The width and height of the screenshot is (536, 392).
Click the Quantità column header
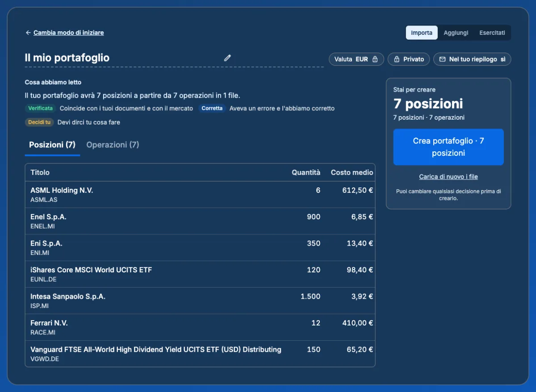306,172
